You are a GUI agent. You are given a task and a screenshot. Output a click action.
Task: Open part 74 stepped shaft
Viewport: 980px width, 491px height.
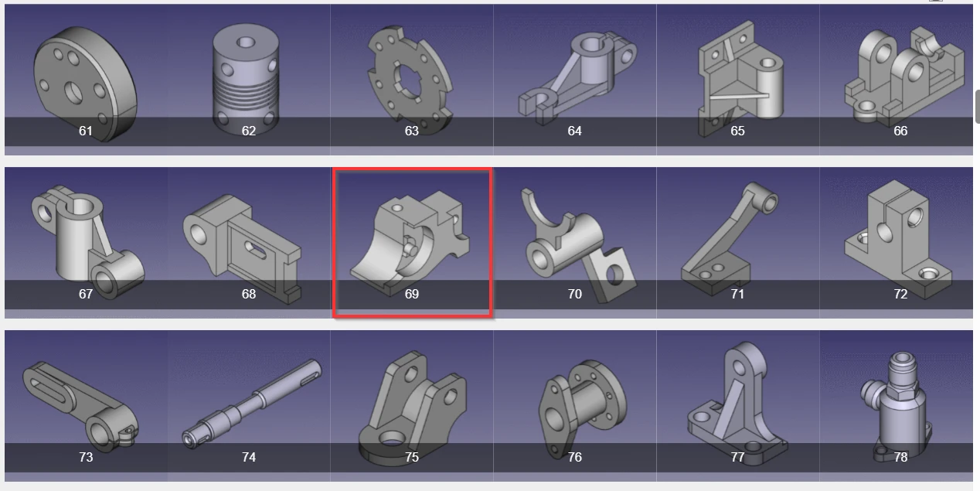249,402
